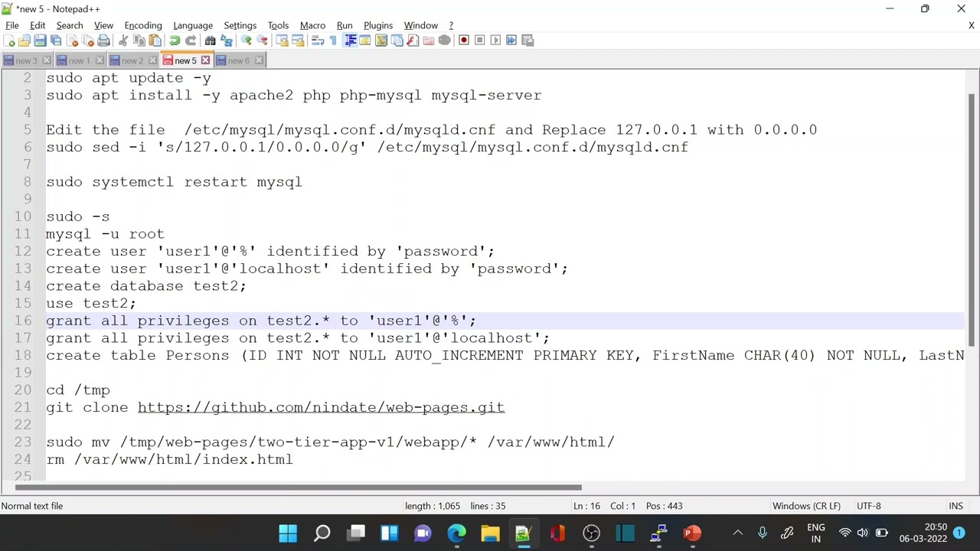The image size is (980, 551).
Task: Click the Copy toolbar icon
Action: tap(139, 41)
